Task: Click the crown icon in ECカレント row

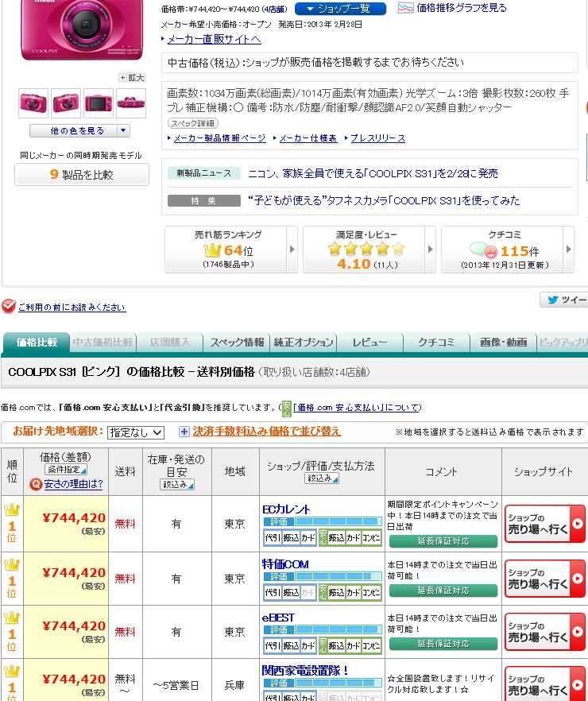Action: click(12, 510)
